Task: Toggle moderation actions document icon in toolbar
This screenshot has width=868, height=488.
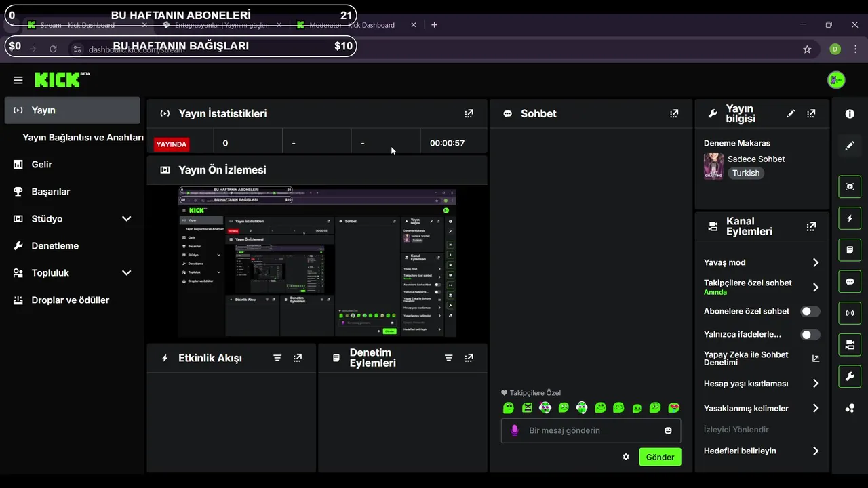Action: [850, 250]
